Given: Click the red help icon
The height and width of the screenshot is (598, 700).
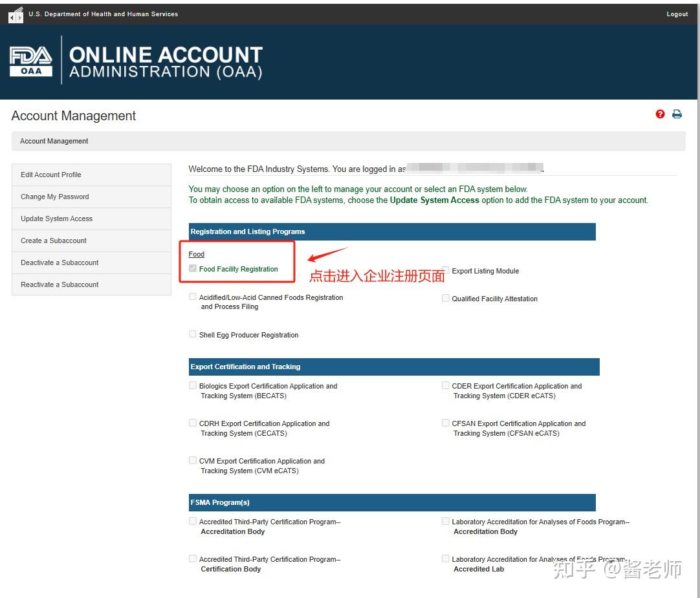Looking at the screenshot, I should [x=660, y=114].
